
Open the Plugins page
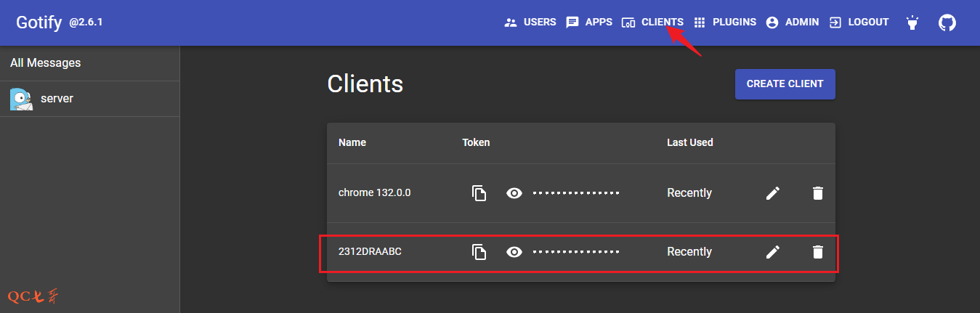click(725, 23)
